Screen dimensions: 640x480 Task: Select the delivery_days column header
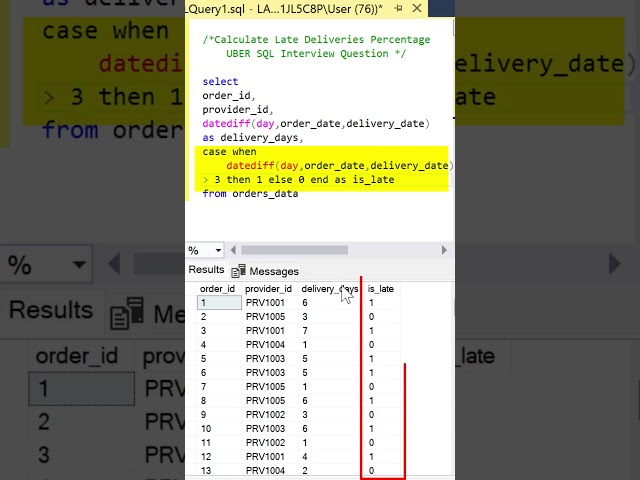(329, 289)
